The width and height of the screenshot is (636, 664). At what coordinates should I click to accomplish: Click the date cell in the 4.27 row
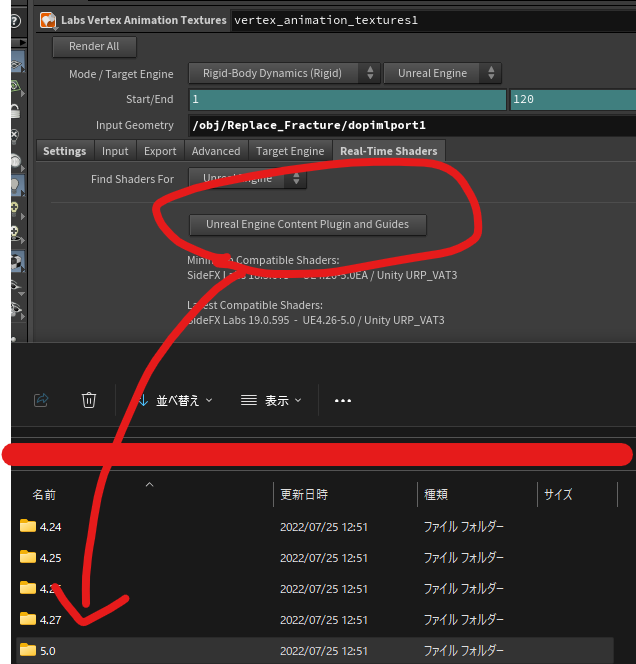point(324,620)
